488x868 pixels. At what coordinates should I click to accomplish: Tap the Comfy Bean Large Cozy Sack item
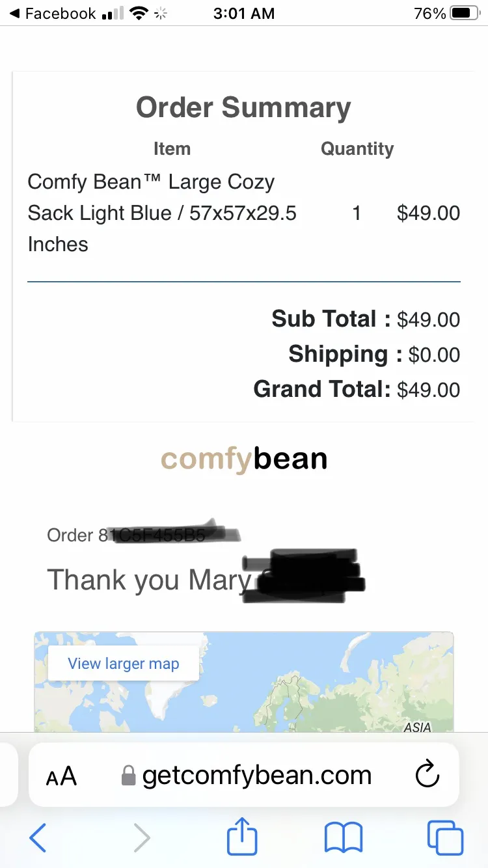tap(162, 213)
